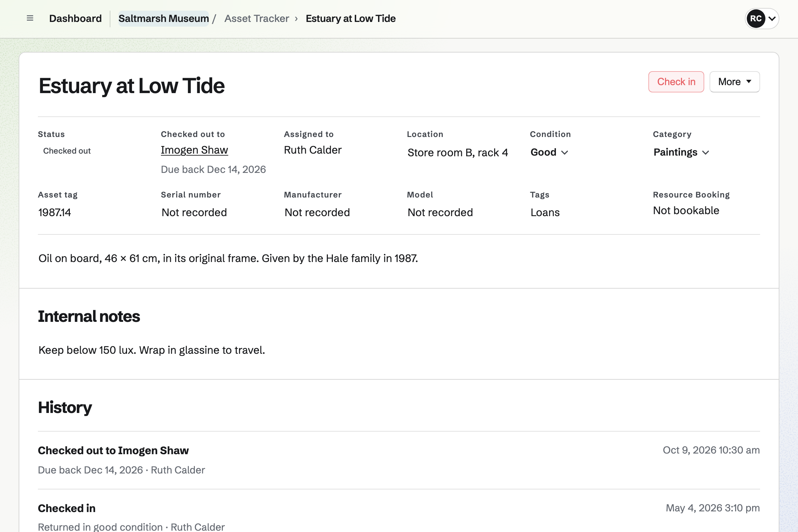Click the Serial number Not recorded value
Screen dimensions: 798x532
point(194,212)
